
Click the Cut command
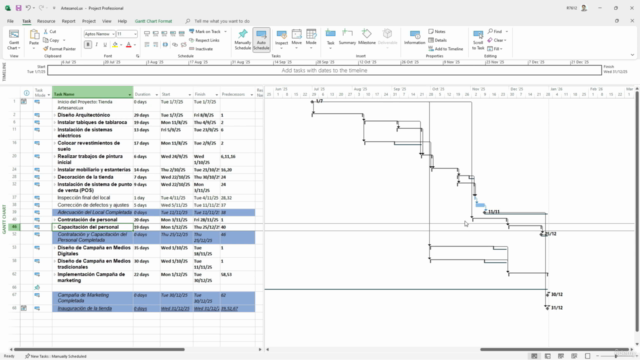(x=50, y=31)
